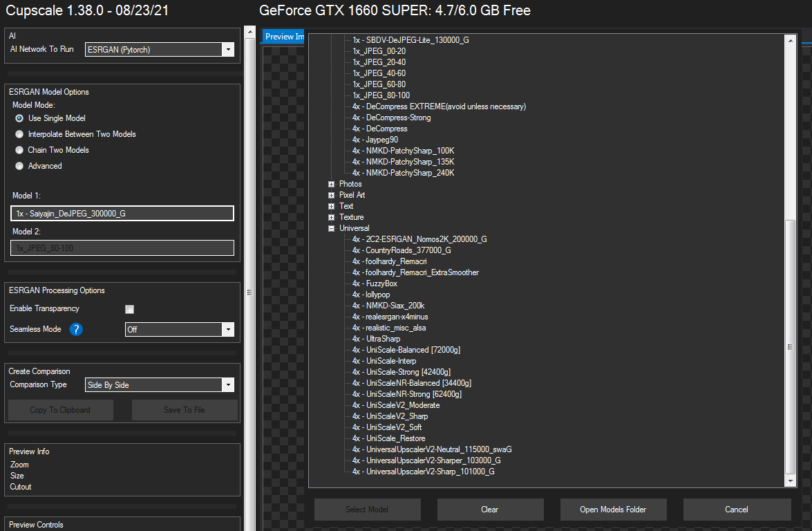Select the 4x - Jaypeg90 model
Screen dimensions: 812x531
pyautogui.click(x=375, y=140)
